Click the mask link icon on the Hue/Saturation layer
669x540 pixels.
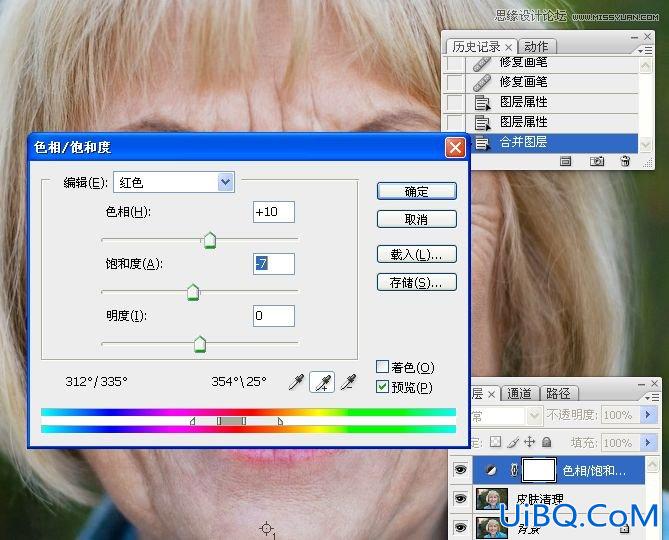pyautogui.click(x=514, y=470)
